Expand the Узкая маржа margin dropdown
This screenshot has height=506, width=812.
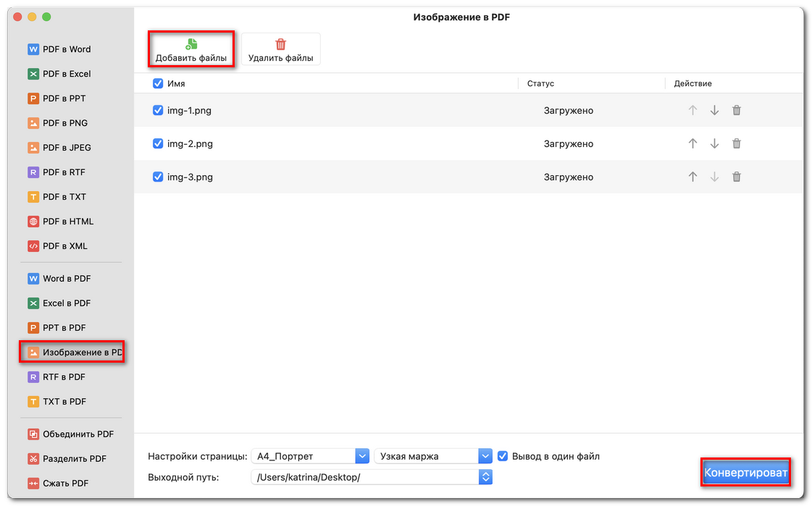coord(487,456)
